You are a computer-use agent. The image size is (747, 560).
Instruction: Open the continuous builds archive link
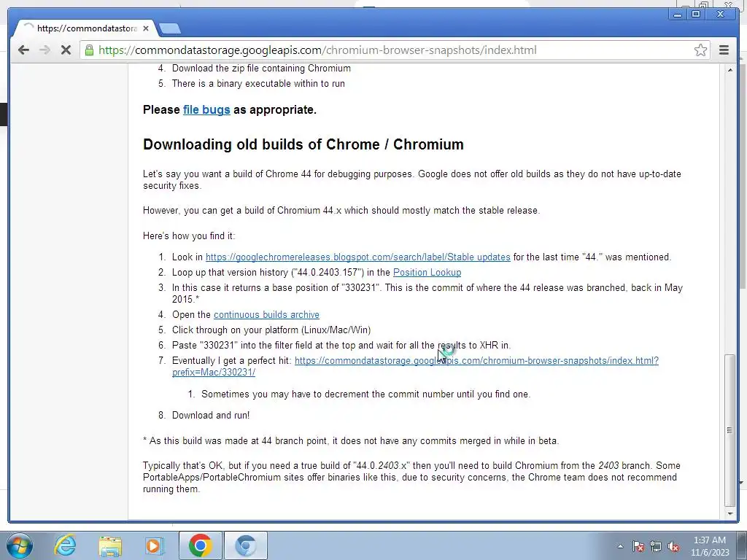click(x=266, y=315)
